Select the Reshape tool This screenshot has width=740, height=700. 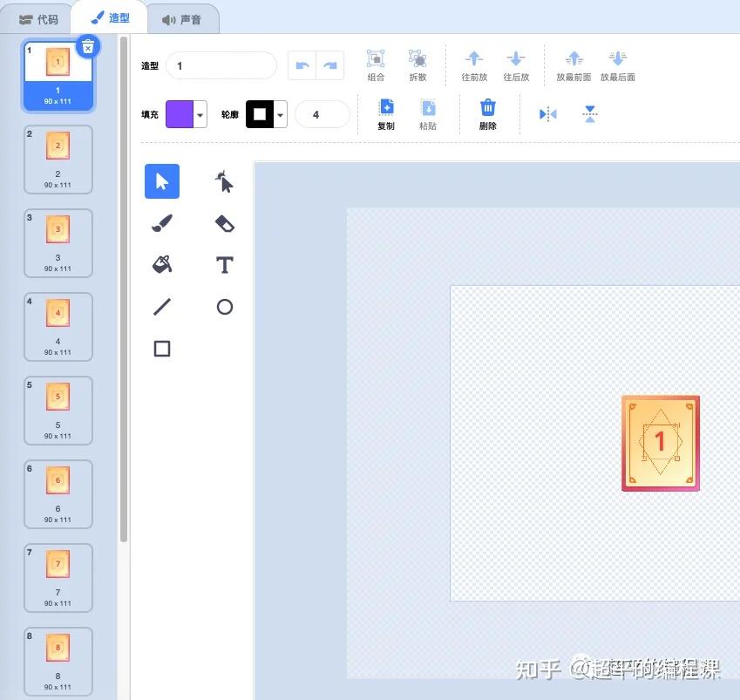coord(224,181)
